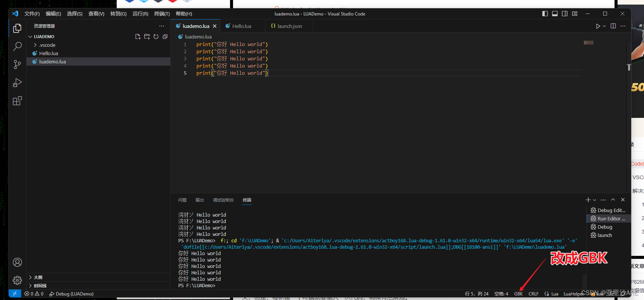
Task: Open editor more actions ellipsis
Action: coord(623,26)
